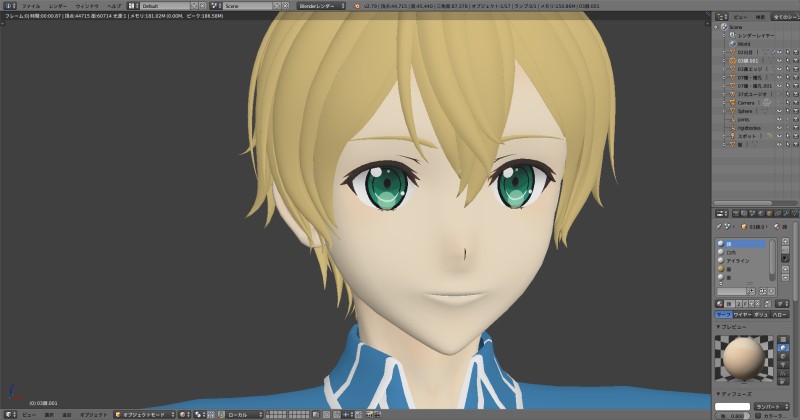Viewport: 800px width, 420px height.
Task: Select ボリュ material type button
Action: (761, 315)
